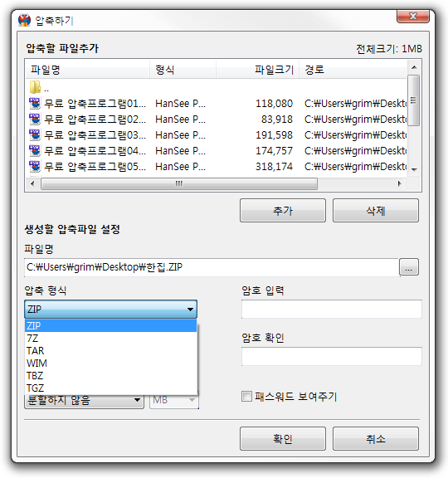448x483 pixels.
Task: Click the file size value 174,757
Action: [274, 151]
